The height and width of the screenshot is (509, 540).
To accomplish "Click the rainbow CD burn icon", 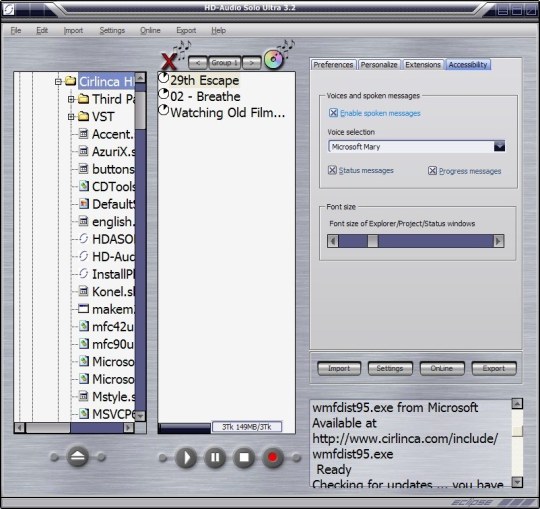I will click(273, 59).
